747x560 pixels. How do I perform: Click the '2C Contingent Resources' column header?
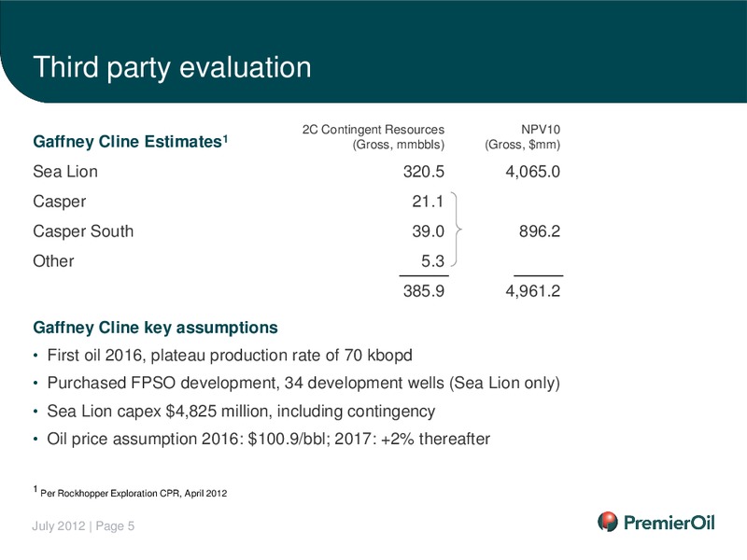pos(373,130)
